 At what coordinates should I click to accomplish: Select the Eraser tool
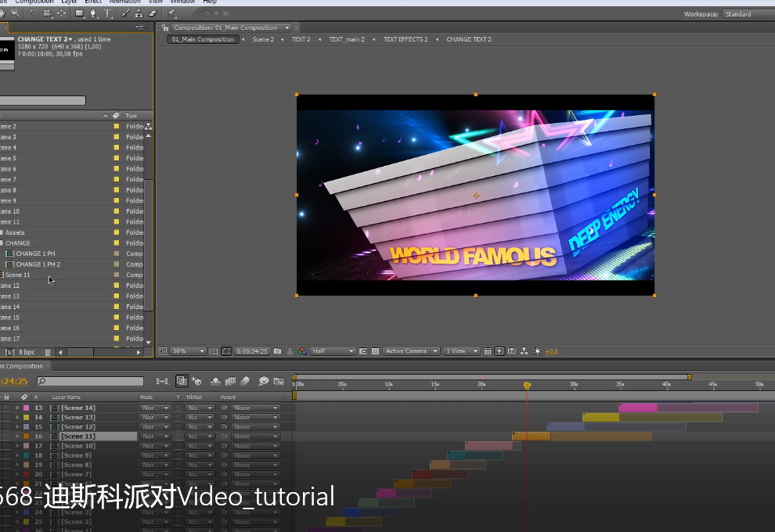[153, 13]
